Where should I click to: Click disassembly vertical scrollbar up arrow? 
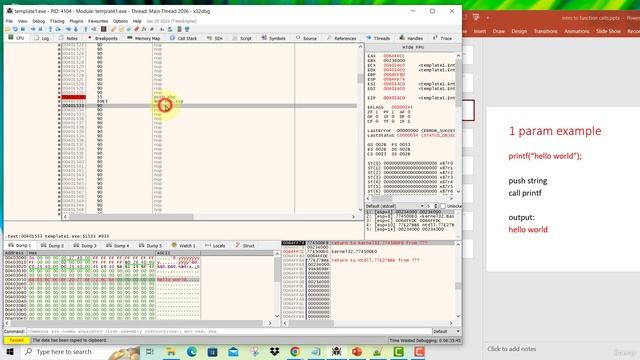[x=360, y=47]
